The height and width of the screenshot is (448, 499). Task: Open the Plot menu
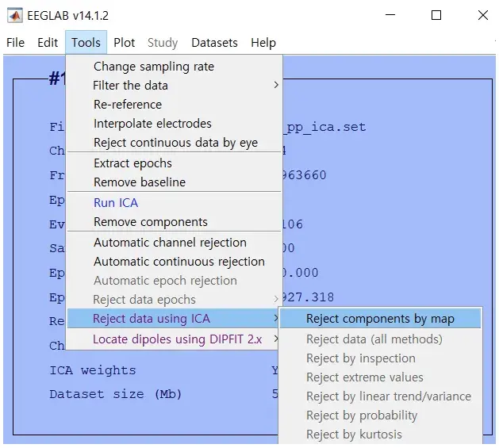pos(125,43)
